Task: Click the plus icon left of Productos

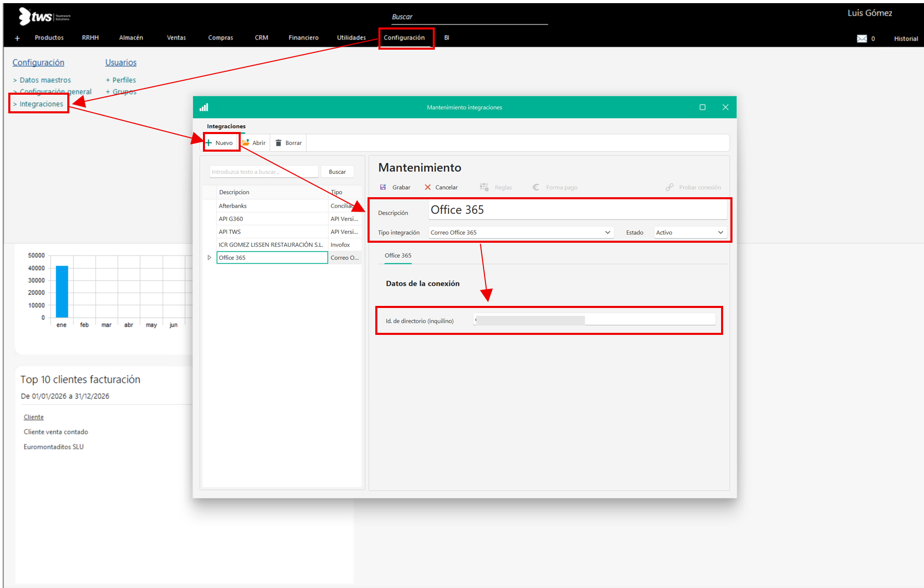Action: pos(17,38)
